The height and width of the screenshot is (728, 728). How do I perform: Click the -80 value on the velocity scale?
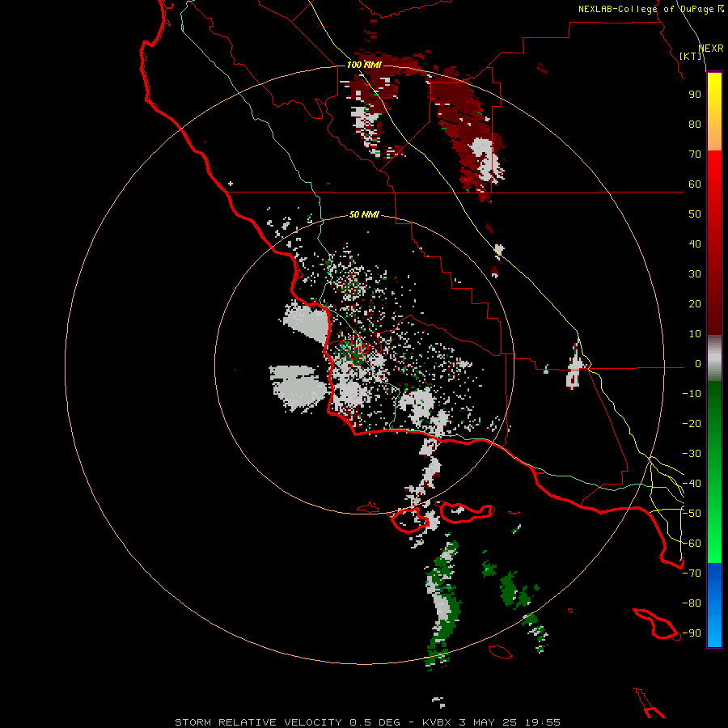(692, 603)
